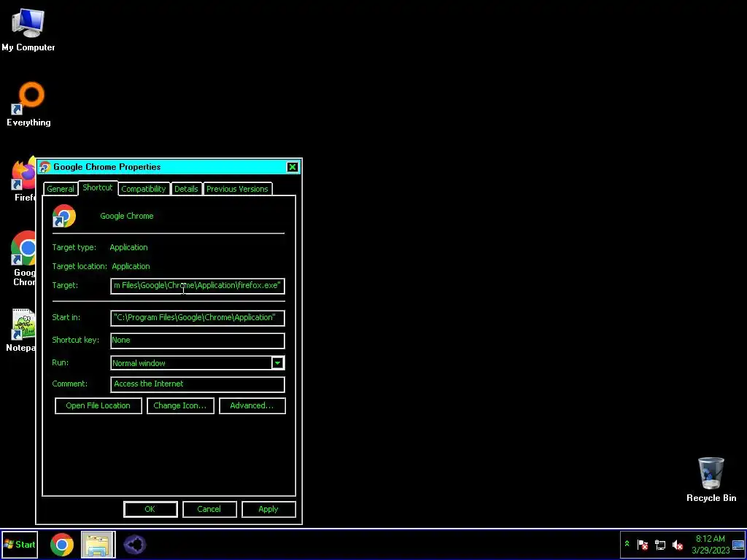The width and height of the screenshot is (747, 560).
Task: Click the Target type label
Action: (x=74, y=248)
